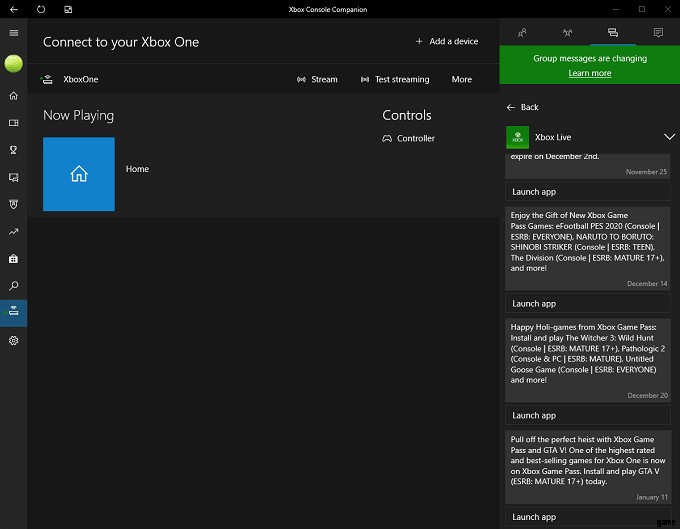Image resolution: width=680 pixels, height=529 pixels.
Task: Open Settings gear in sidebar
Action: point(13,340)
